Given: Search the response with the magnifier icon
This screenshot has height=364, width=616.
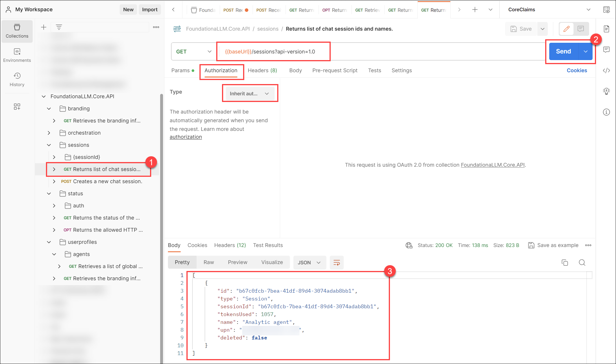Looking at the screenshot, I should click(582, 262).
